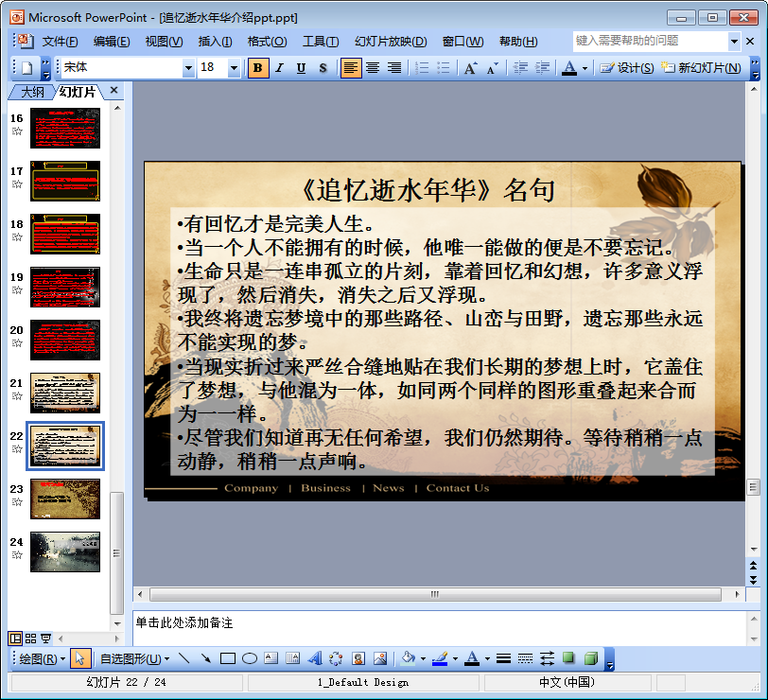Image resolution: width=768 pixels, height=700 pixels.
Task: Select slide 24 thumbnail
Action: [x=65, y=551]
